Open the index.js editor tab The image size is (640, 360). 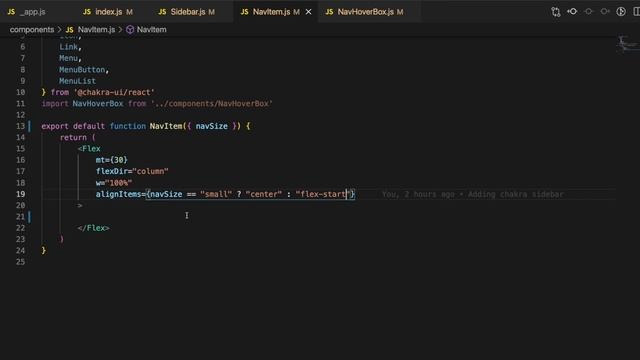pyautogui.click(x=108, y=12)
